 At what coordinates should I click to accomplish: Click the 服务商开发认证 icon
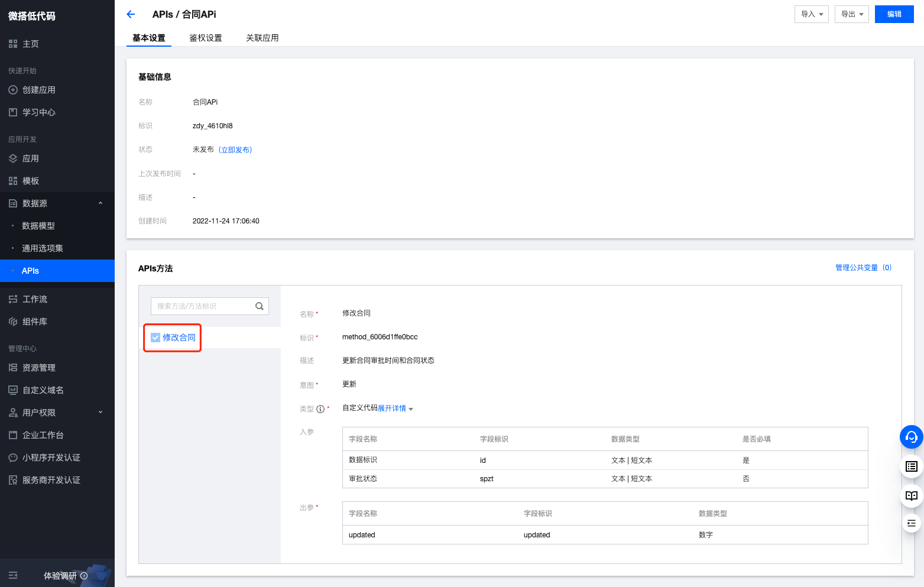[13, 480]
